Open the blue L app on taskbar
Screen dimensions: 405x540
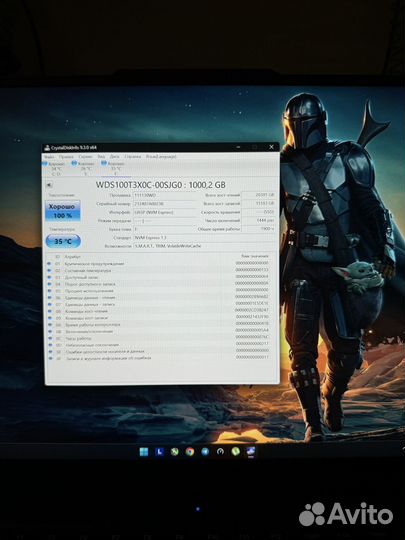point(159,452)
